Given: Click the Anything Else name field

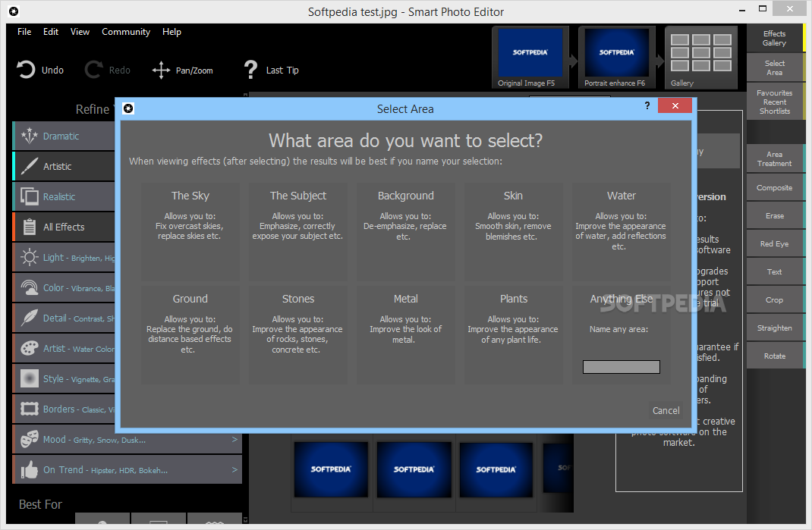Looking at the screenshot, I should 621,367.
